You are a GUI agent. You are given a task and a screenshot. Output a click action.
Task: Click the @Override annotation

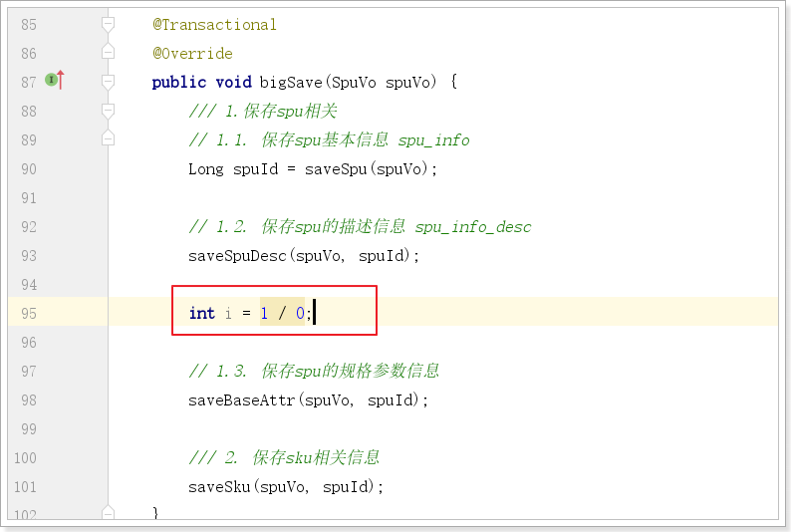coord(192,53)
